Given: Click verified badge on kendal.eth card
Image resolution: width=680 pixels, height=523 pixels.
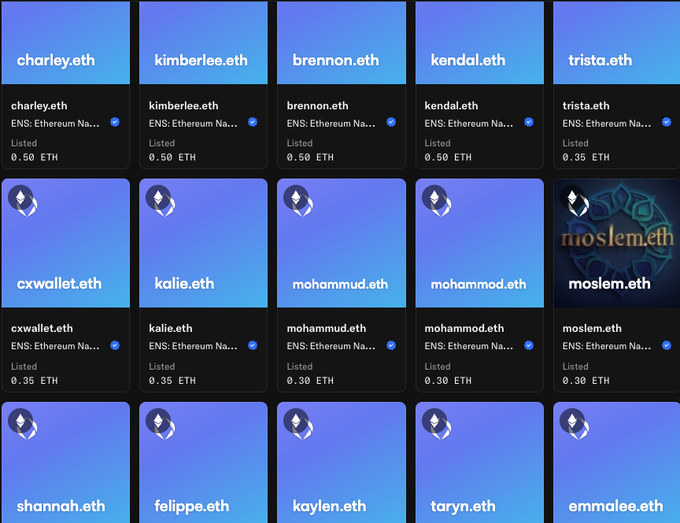Looking at the screenshot, I should (529, 122).
